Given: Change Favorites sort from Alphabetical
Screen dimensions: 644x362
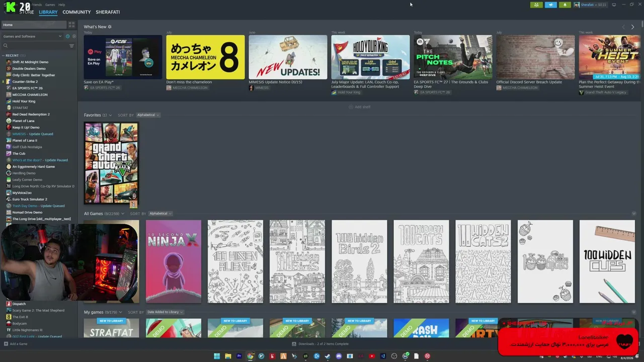Looking at the screenshot, I should point(148,115).
